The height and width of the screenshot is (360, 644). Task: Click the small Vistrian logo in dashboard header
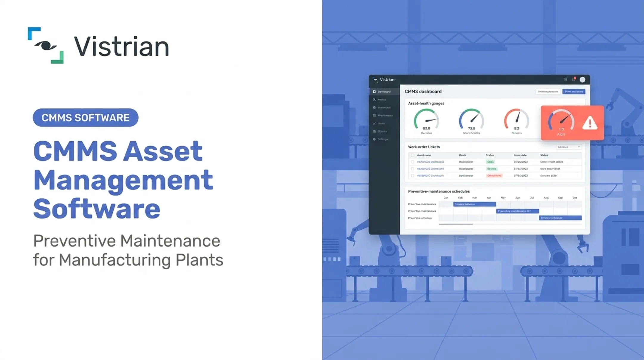(384, 80)
